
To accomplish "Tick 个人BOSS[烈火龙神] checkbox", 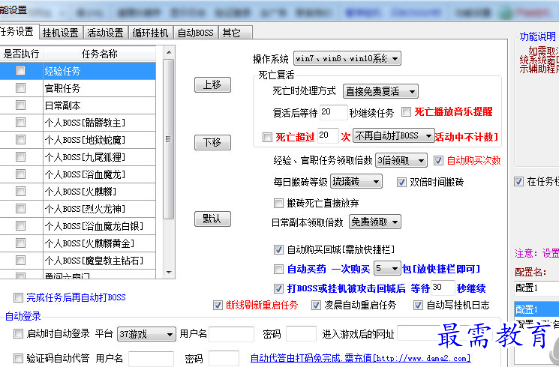I will tap(21, 208).
